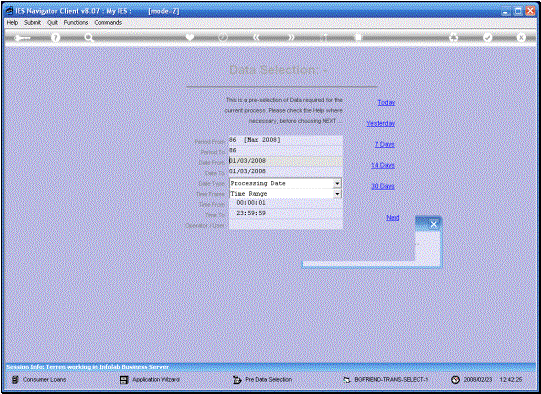Click the magnifier search toolbar icon
Viewport: 541px width, 394px height.
click(89, 38)
